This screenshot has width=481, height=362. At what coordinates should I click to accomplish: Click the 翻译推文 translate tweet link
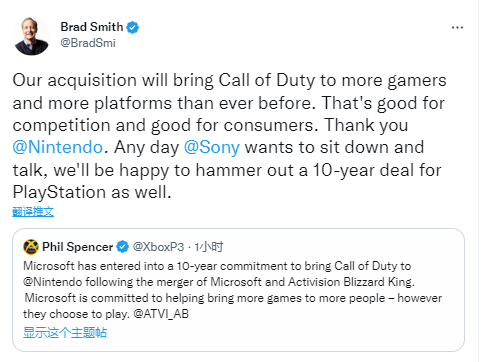(x=33, y=212)
